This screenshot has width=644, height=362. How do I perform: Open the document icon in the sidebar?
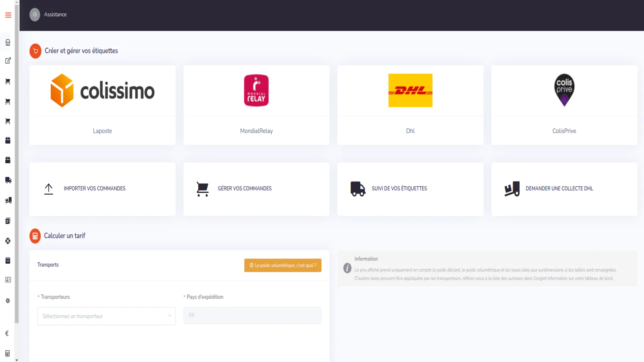coord(8,221)
